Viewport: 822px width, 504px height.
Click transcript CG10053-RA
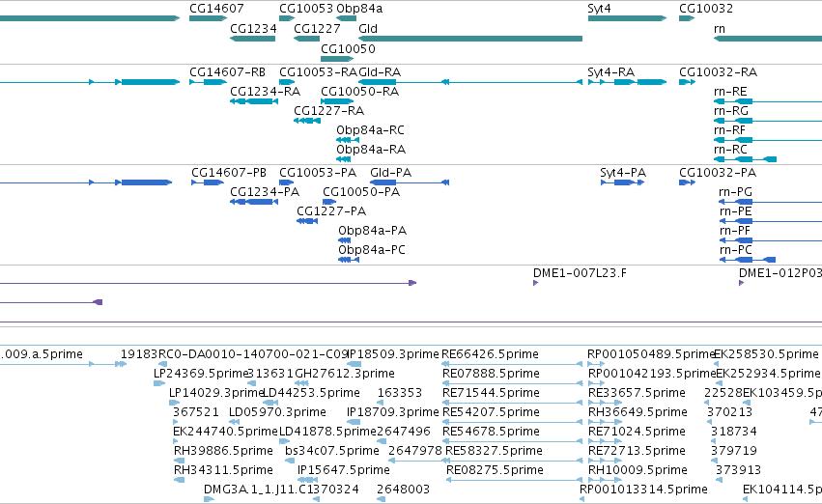[x=318, y=71]
